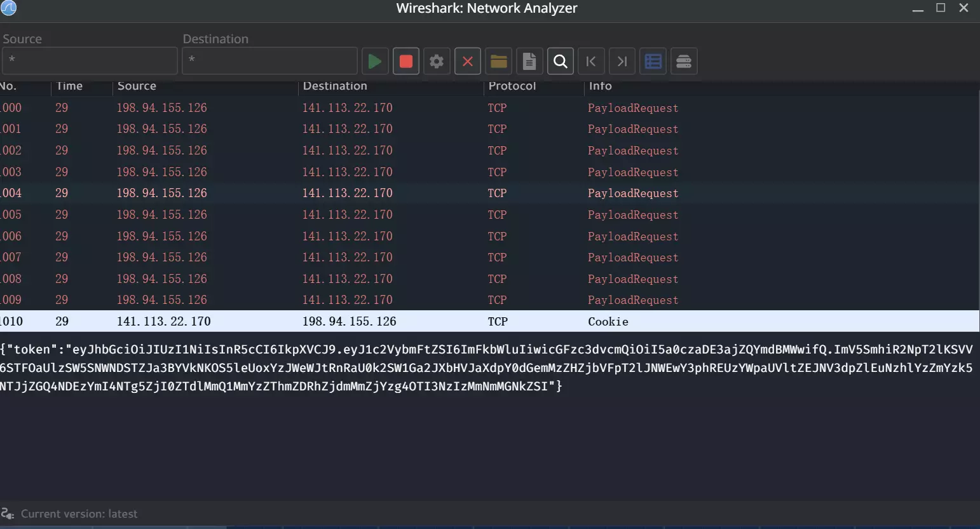Select the packet row numbered 004
980x529 pixels.
click(x=489, y=193)
